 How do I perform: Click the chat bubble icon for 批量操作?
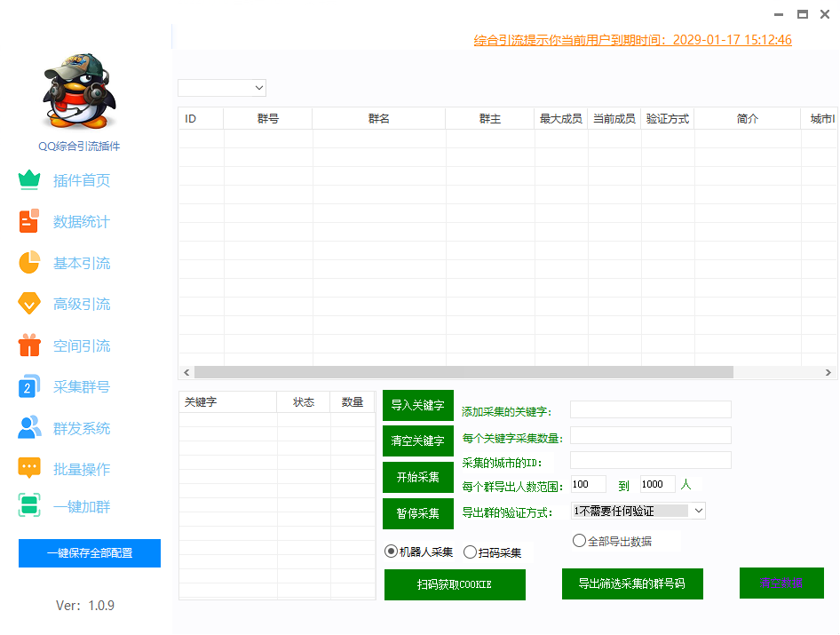coord(29,469)
